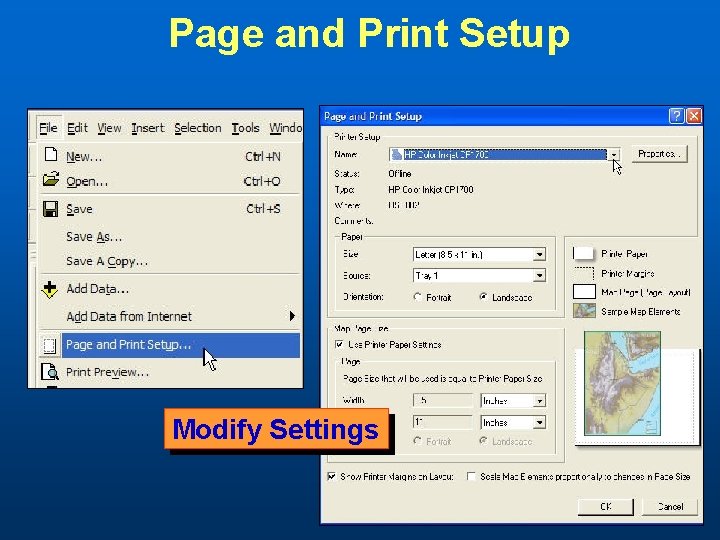Click the printer Properties button
The image size is (720, 540).
pos(659,154)
